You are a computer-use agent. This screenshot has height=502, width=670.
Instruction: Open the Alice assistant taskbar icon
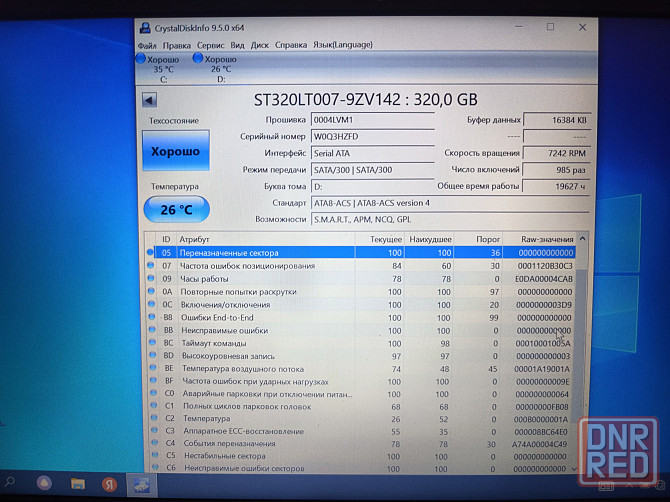pyautogui.click(x=44, y=483)
